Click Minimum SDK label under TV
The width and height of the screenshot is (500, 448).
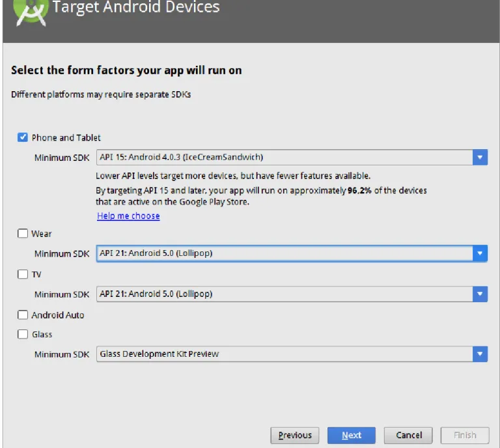point(62,294)
